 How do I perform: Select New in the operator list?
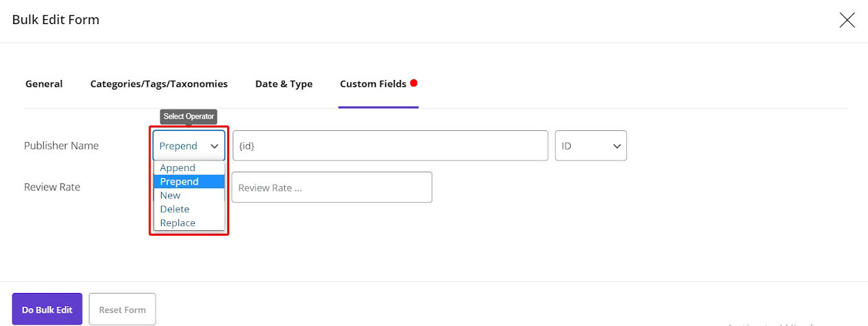click(x=170, y=196)
